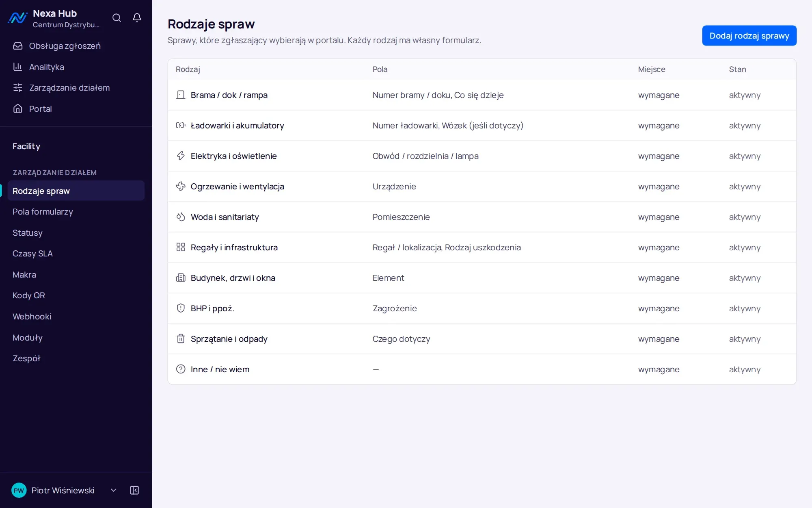Click the Nexa Hub logo icon

coord(18,18)
